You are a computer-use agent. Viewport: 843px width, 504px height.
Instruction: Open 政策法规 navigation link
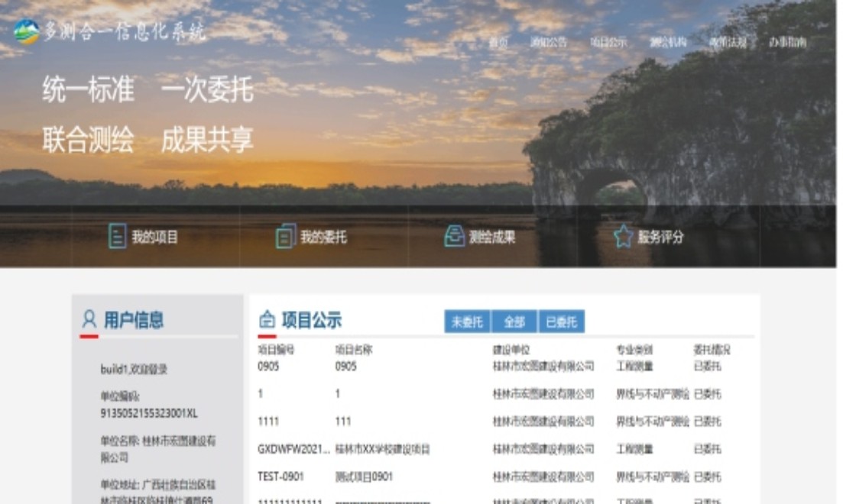(x=728, y=43)
